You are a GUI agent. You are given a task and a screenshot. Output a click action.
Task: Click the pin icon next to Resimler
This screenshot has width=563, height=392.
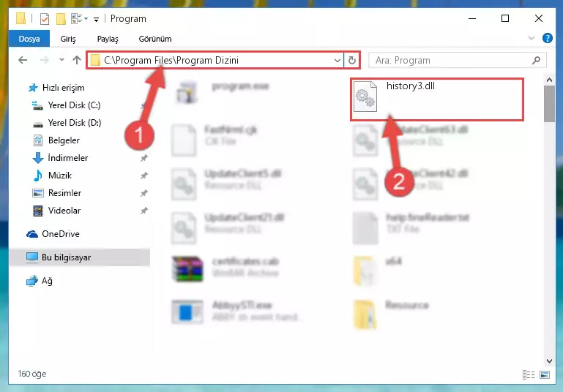(x=144, y=193)
